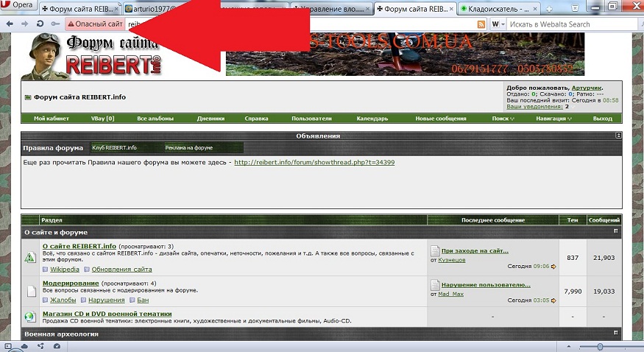Open the closed tabs trash icon

point(575,8)
